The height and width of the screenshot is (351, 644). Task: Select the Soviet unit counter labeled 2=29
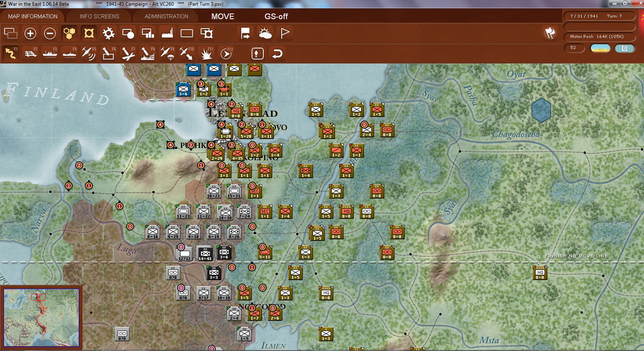217,154
